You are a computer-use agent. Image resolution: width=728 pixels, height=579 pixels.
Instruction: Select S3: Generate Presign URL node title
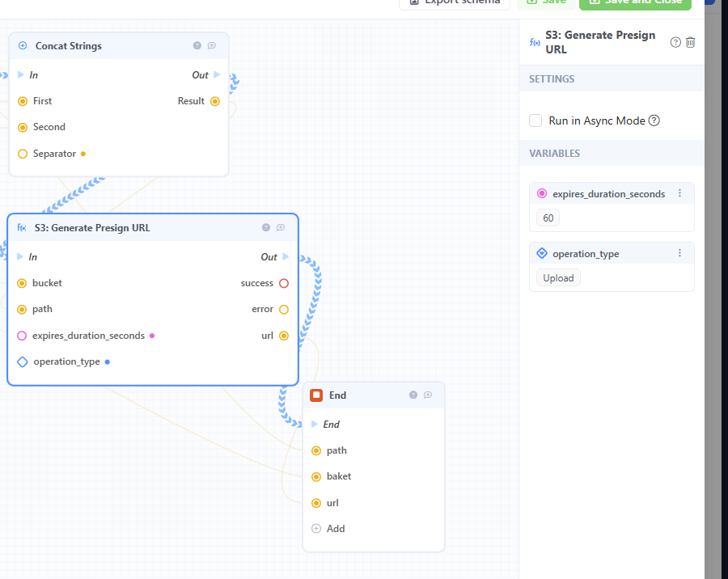[92, 228]
